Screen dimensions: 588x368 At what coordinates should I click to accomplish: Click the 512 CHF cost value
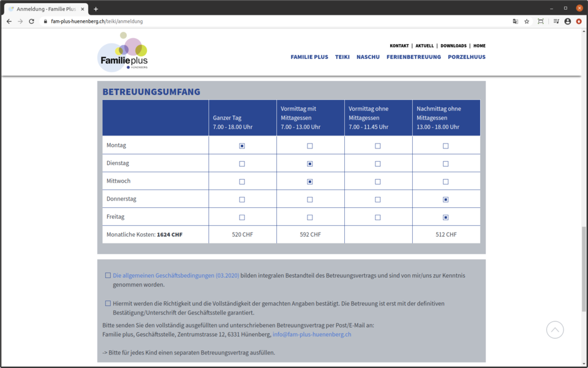coord(446,234)
